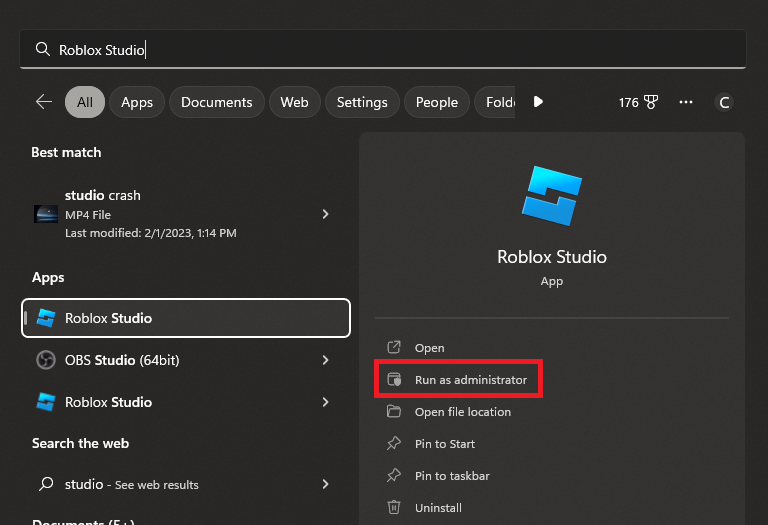Viewport: 768px width, 525px height.
Task: Open the three-dot options menu
Action: click(686, 102)
